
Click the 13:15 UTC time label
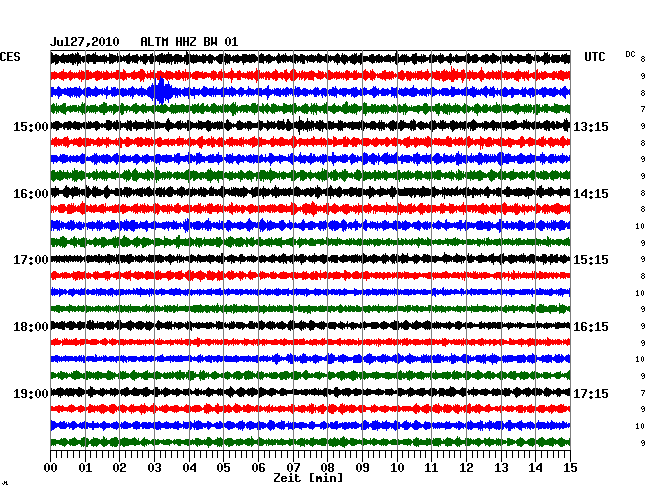(x=591, y=126)
